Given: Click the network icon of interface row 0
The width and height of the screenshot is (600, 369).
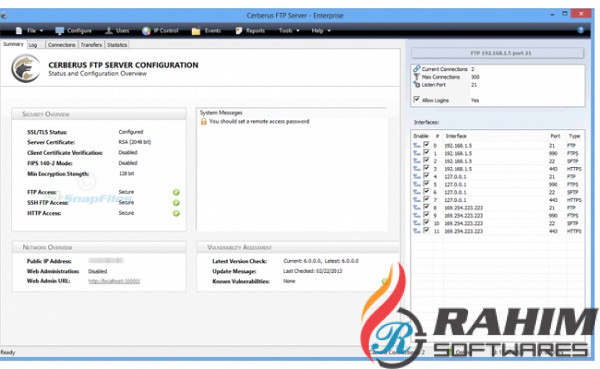Looking at the screenshot, I should pos(417,146).
